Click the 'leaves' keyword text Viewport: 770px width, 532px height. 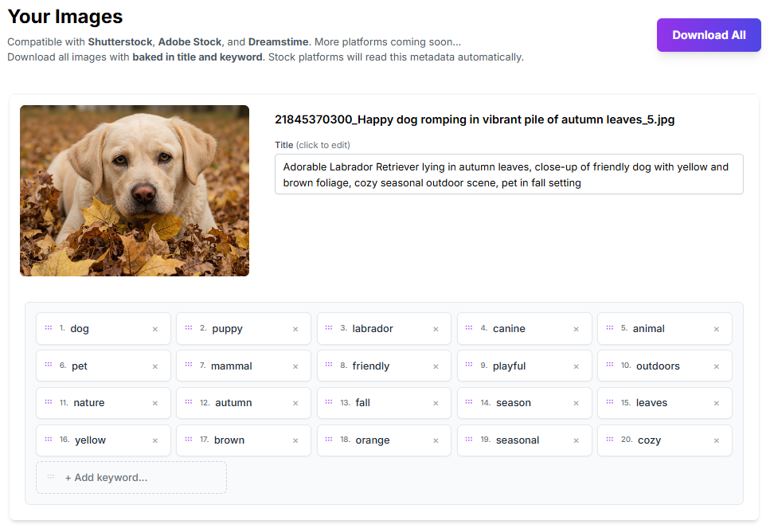(x=651, y=403)
